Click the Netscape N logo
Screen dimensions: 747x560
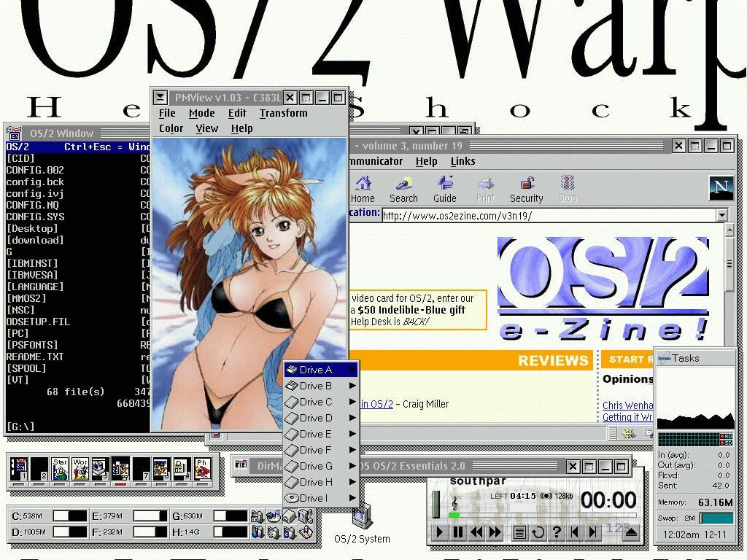point(721,187)
